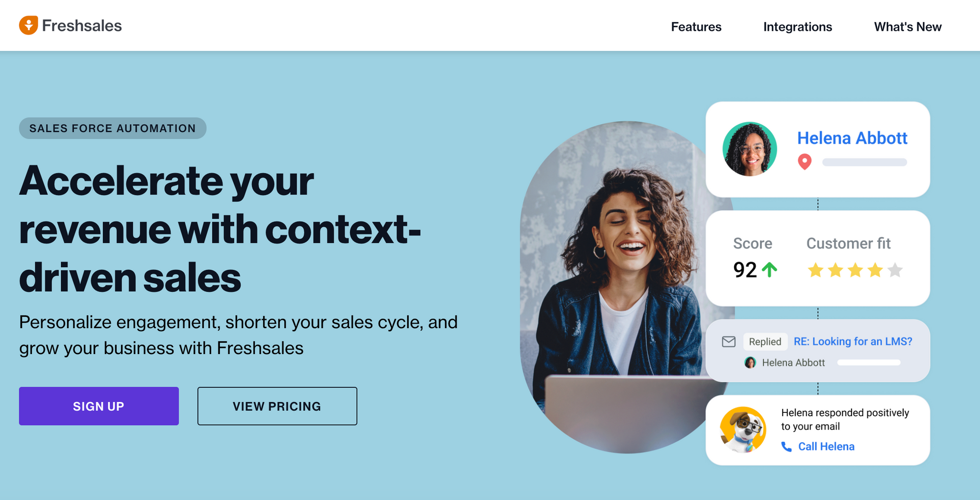Click the VIEW PRICING button
This screenshot has width=980, height=500.
pos(277,406)
